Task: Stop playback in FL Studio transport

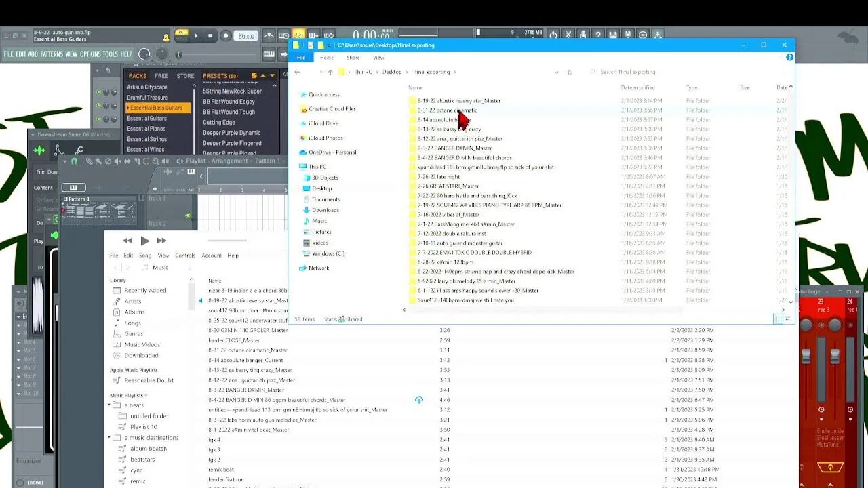Action: [210, 36]
